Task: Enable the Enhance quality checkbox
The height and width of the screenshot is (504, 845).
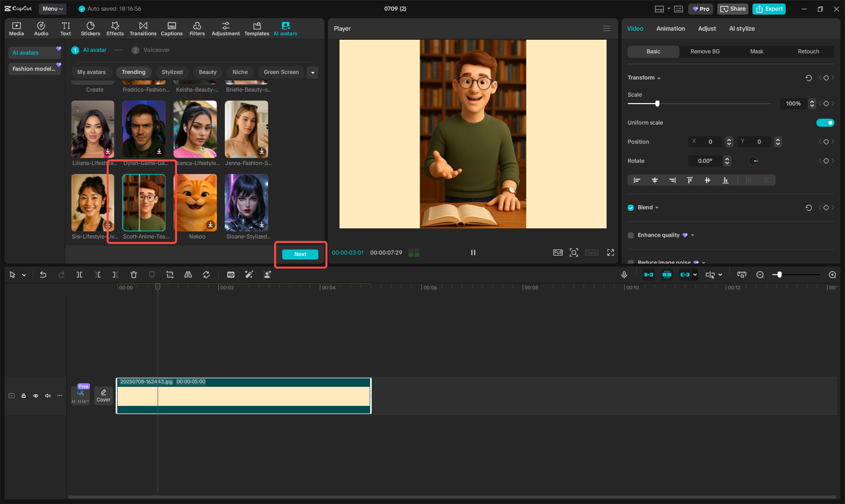Action: coord(630,235)
